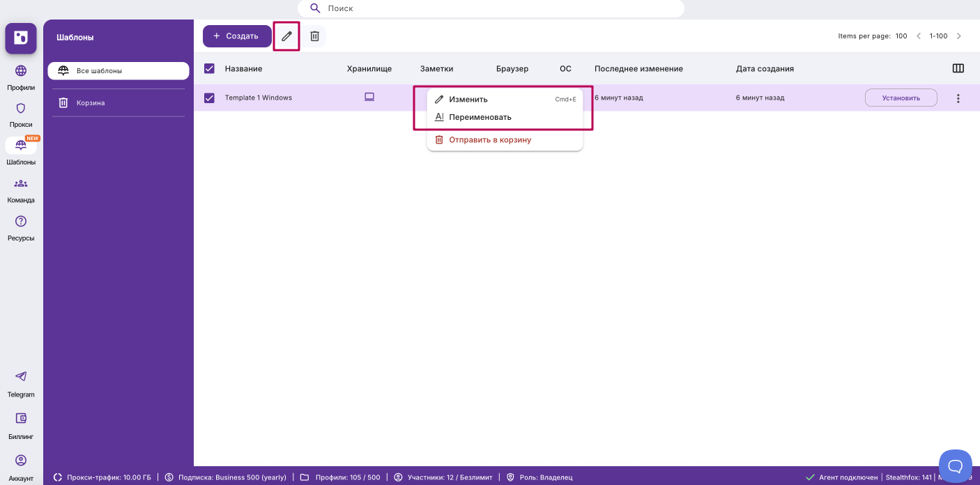
Task: Click the ОС column header
Action: [x=565, y=68]
